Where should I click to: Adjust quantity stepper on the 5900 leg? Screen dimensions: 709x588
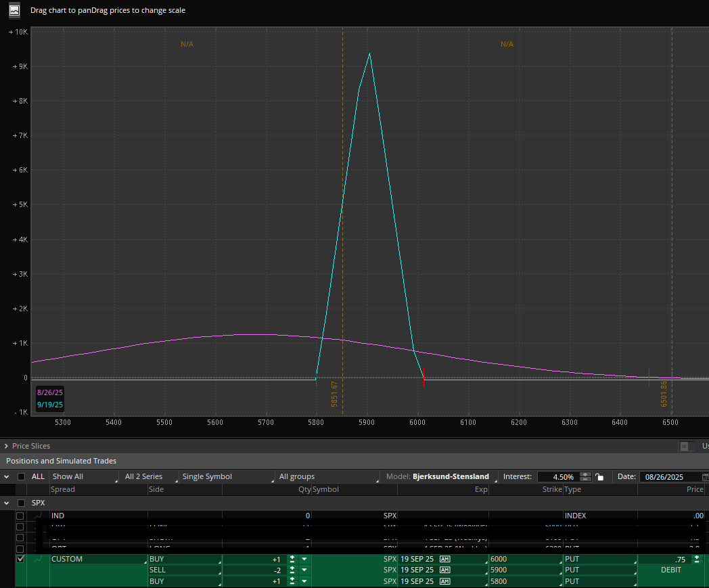pos(292,570)
